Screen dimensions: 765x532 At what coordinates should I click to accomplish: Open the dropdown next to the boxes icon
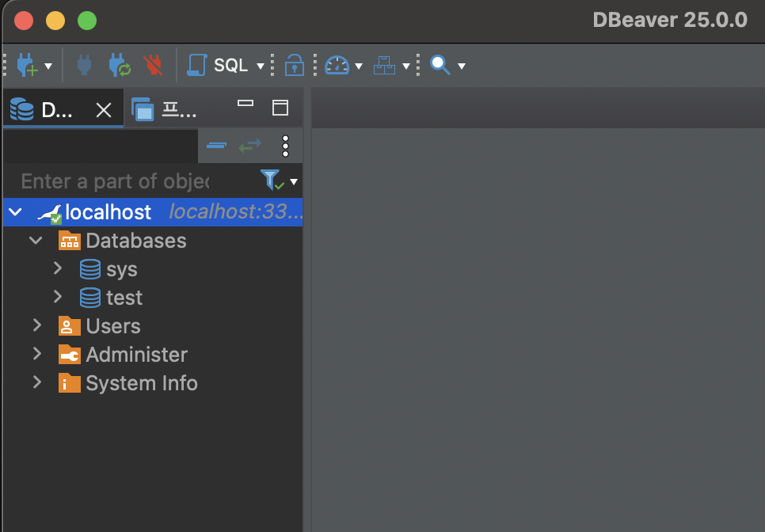pos(406,66)
